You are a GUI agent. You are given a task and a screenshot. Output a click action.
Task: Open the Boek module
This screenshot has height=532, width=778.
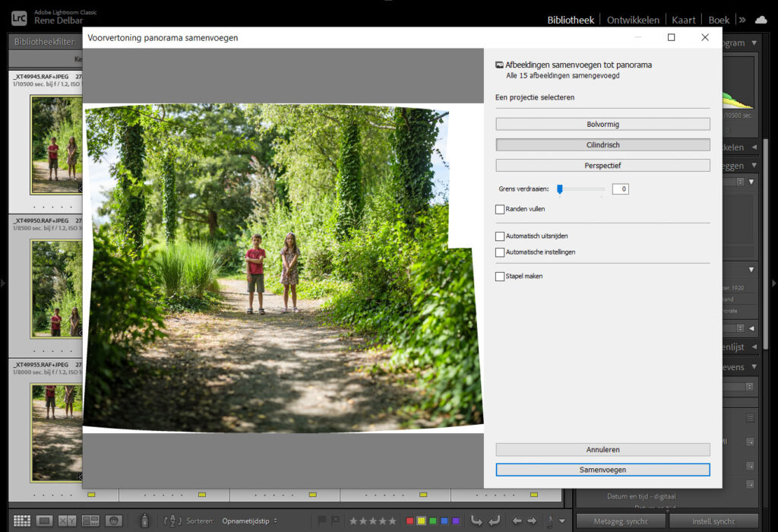pos(719,20)
